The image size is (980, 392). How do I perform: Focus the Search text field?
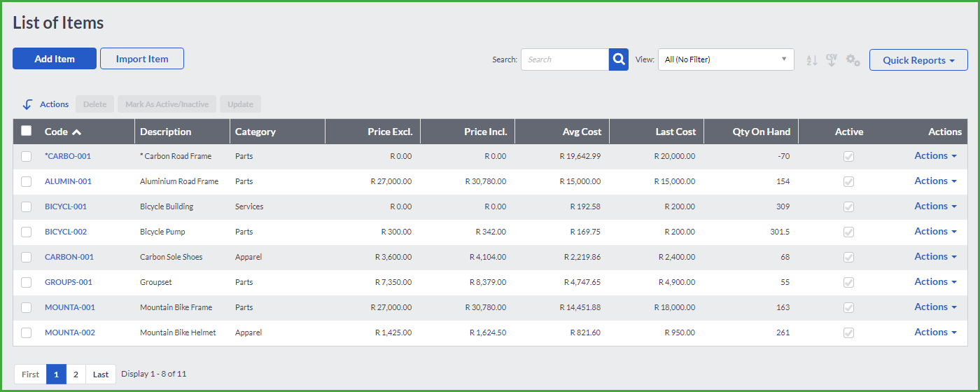tap(565, 59)
